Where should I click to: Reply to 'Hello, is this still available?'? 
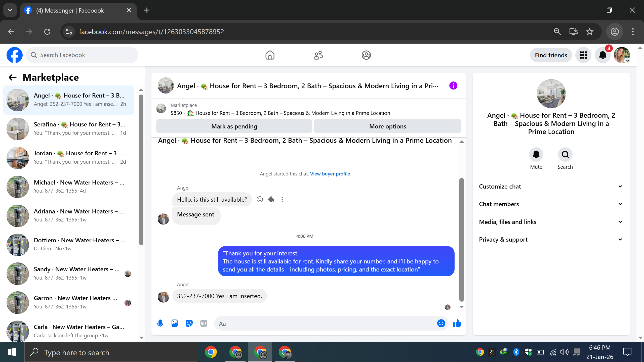[271, 199]
